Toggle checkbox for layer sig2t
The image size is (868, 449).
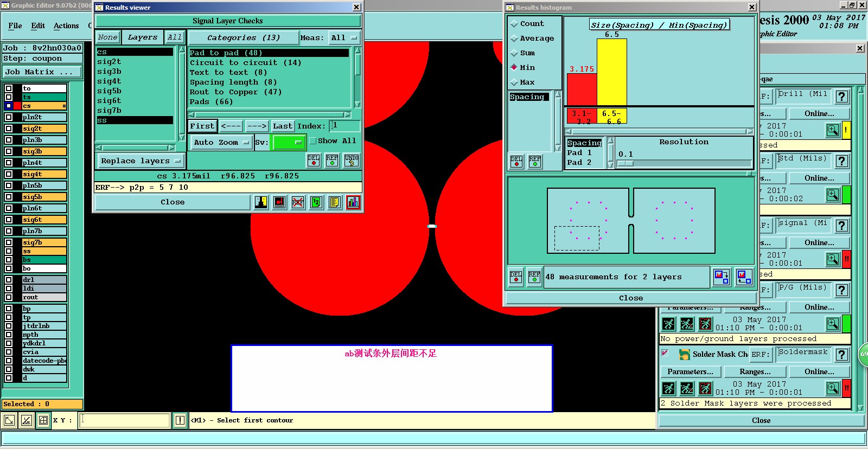(x=9, y=129)
